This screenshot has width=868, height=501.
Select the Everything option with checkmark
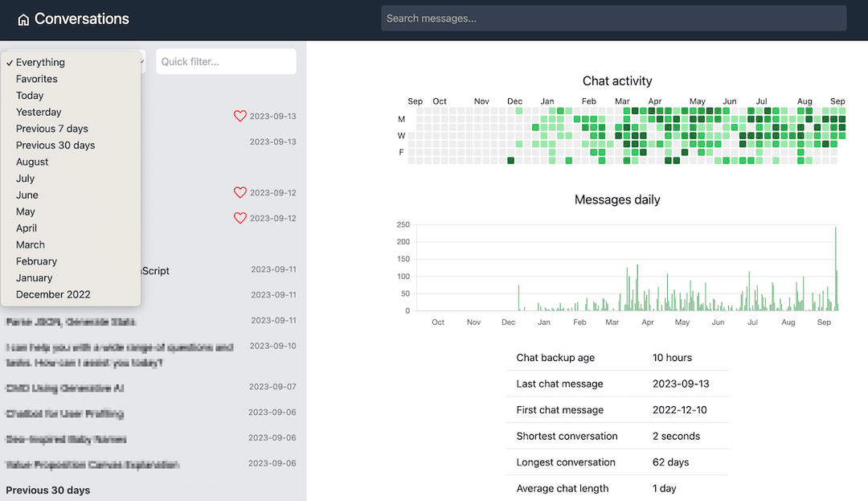40,63
